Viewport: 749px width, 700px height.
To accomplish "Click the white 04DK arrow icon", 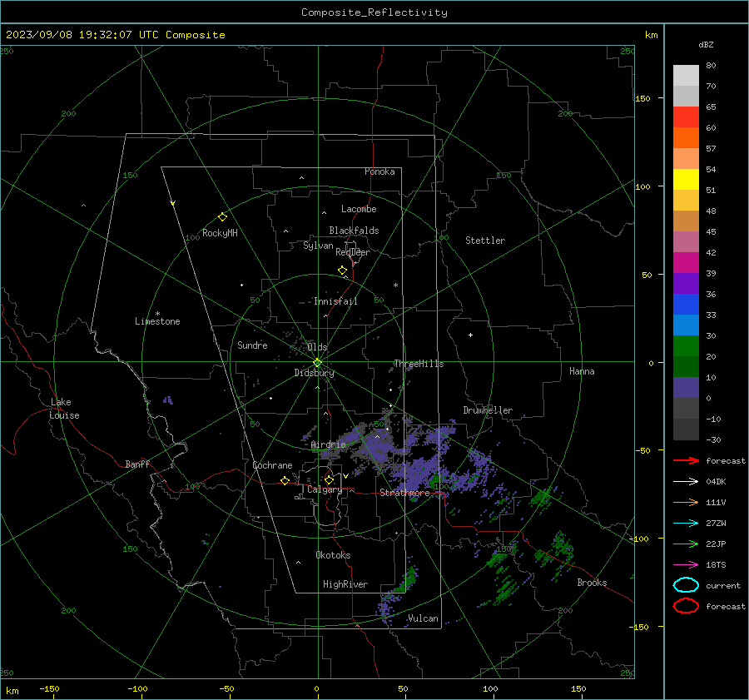I will (x=686, y=481).
